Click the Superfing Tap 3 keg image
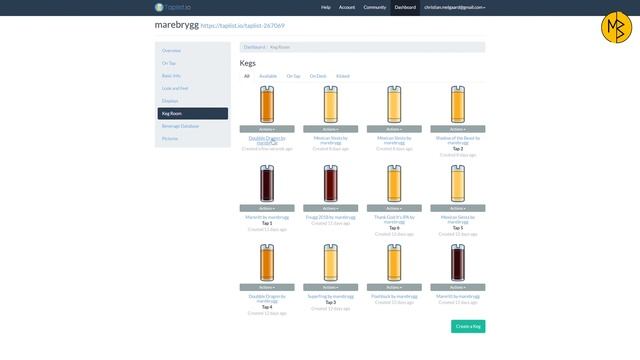 click(x=331, y=263)
